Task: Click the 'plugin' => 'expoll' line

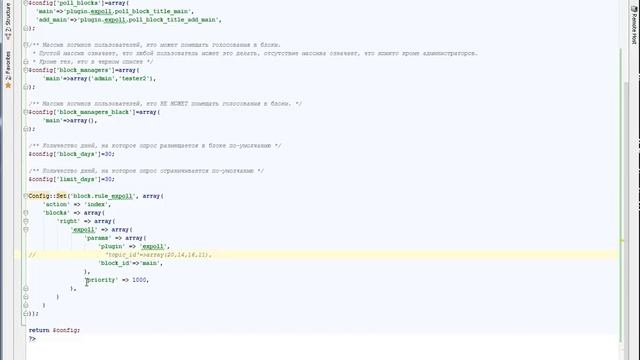Action: pos(134,247)
